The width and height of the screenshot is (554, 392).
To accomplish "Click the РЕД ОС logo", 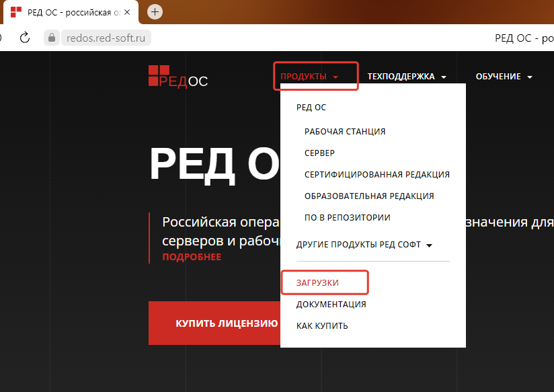I will pos(178,77).
